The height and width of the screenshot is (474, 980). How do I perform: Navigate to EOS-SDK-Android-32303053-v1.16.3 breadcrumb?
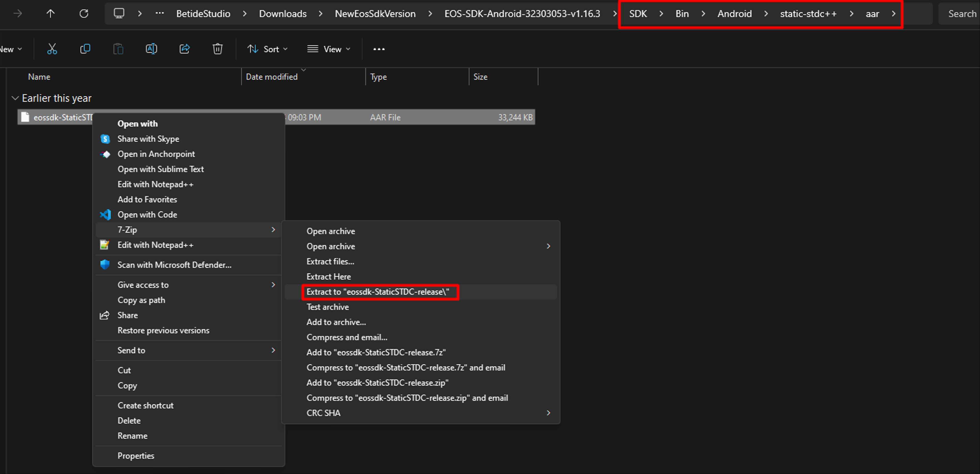point(522,14)
